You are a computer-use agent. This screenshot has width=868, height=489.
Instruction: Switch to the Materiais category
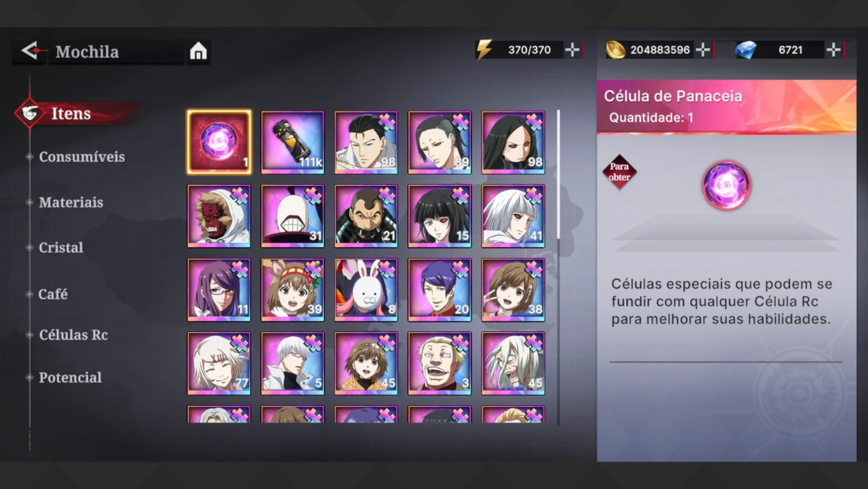(x=71, y=202)
